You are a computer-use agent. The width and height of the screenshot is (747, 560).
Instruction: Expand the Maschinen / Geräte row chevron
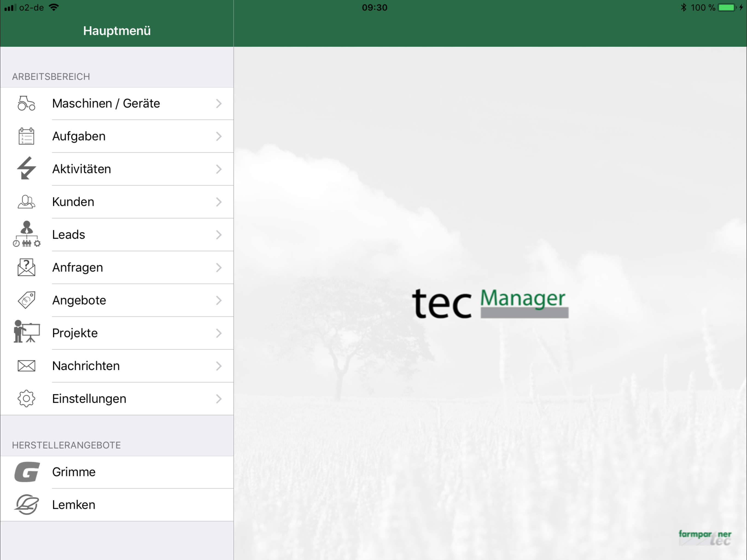click(219, 104)
